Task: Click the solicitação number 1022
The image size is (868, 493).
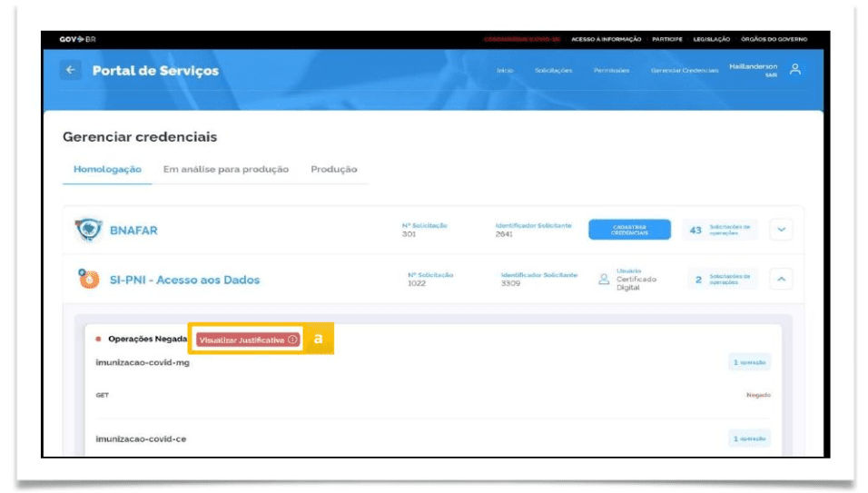Action: tap(417, 283)
